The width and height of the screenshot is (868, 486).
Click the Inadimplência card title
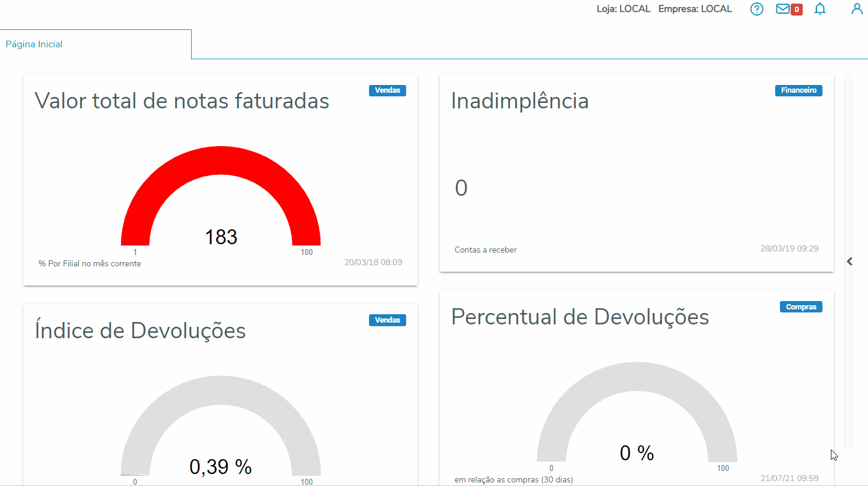pos(520,101)
